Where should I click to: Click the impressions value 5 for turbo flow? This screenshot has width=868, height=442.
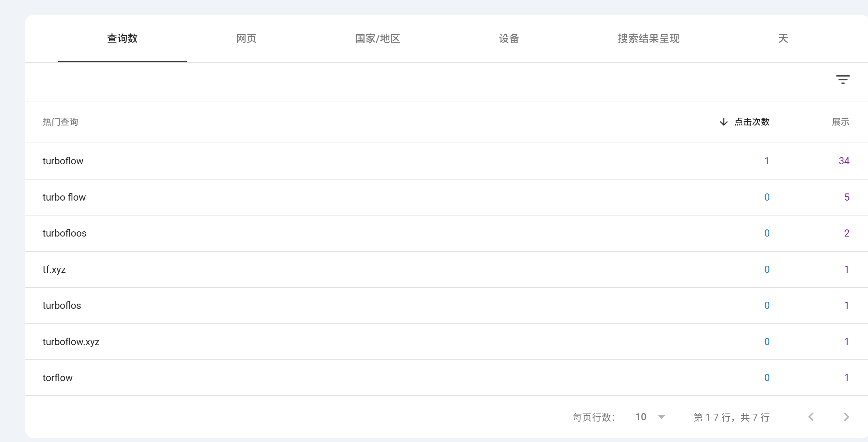coord(847,197)
